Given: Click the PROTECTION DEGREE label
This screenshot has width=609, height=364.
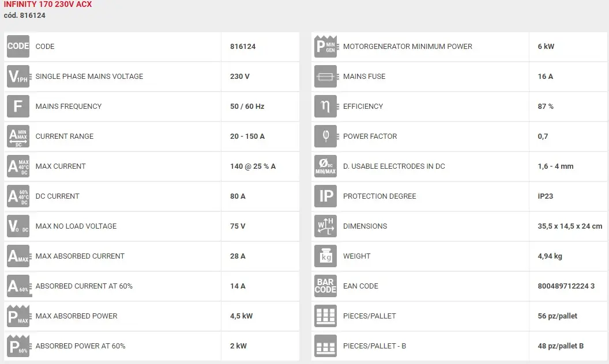Looking at the screenshot, I should [379, 196].
